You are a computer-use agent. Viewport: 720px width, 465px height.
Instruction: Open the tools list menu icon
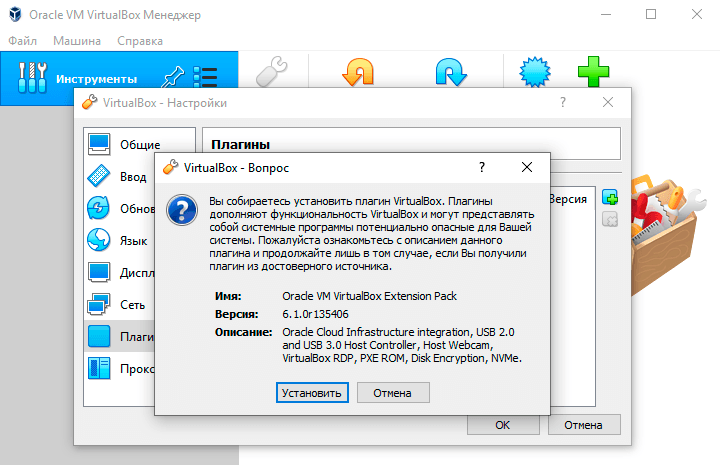[205, 77]
